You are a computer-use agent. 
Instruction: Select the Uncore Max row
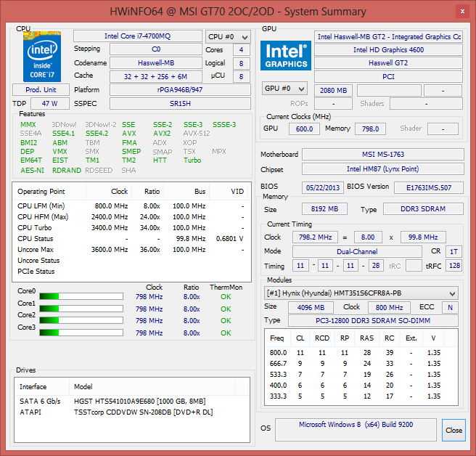pos(131,250)
